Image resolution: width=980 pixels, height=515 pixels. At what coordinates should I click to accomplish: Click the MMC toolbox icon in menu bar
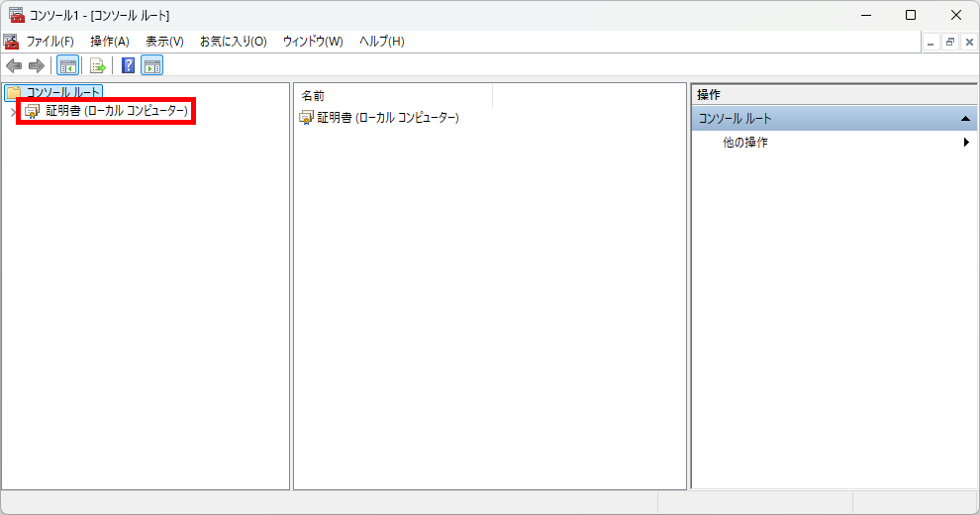tap(11, 42)
